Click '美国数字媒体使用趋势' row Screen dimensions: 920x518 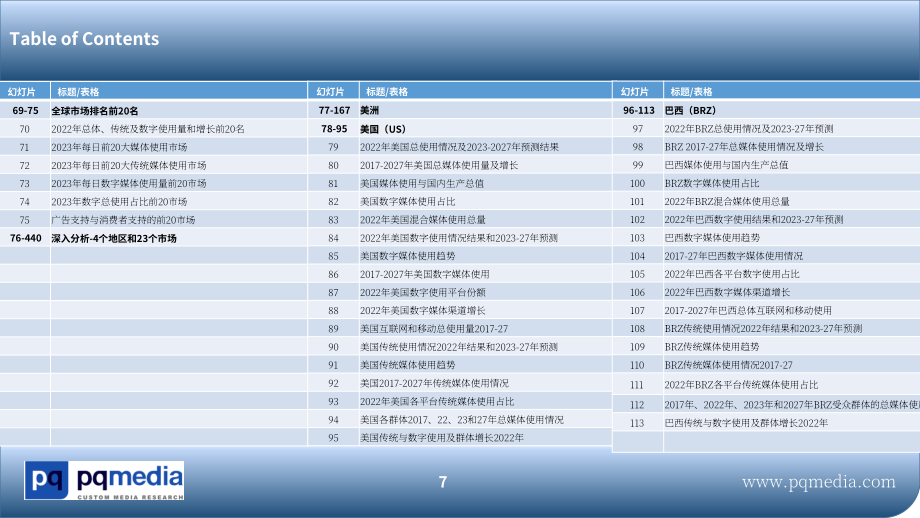click(407, 256)
